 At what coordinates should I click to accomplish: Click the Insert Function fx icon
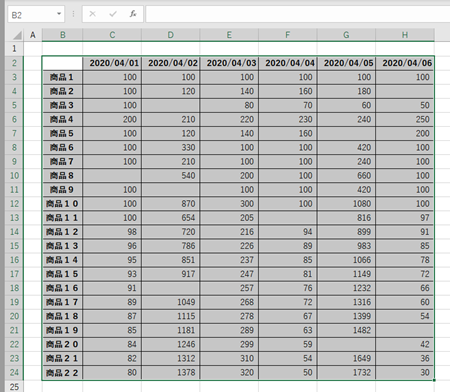coord(133,14)
